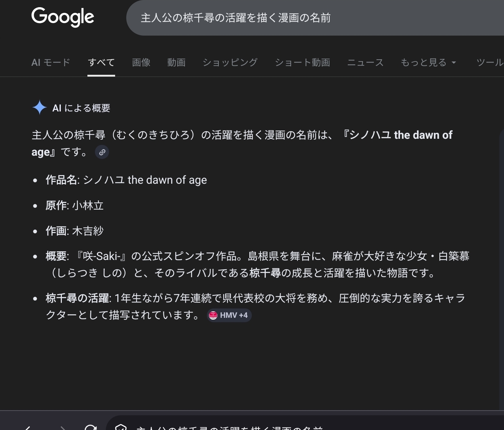504x430 pixels.
Task: Open the ツール search tools
Action: (x=489, y=63)
